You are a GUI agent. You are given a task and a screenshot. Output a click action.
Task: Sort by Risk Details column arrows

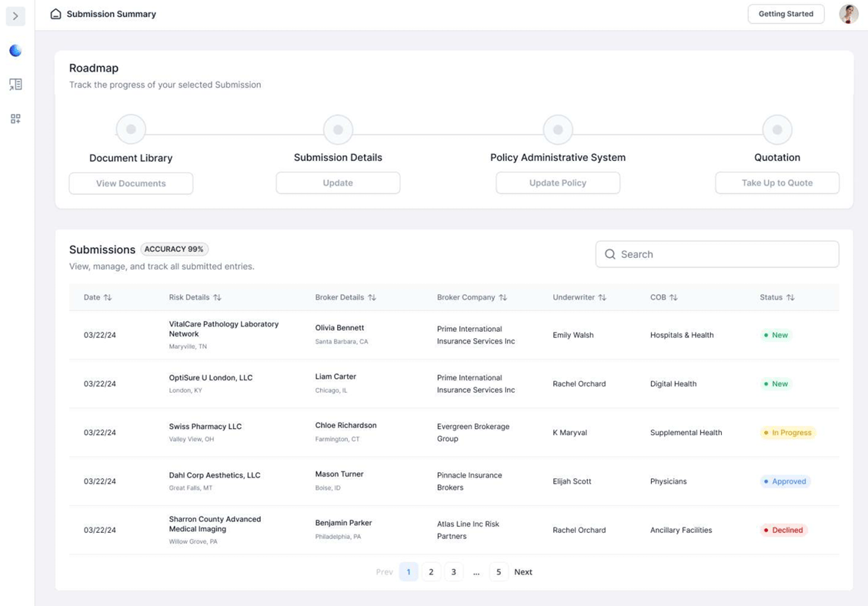218,297
